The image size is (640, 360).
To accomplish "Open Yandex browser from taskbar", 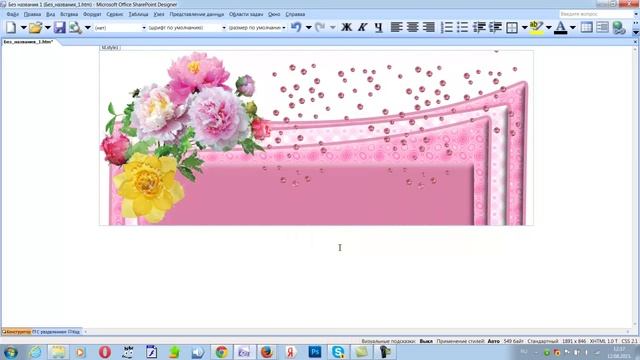I will coord(291,352).
